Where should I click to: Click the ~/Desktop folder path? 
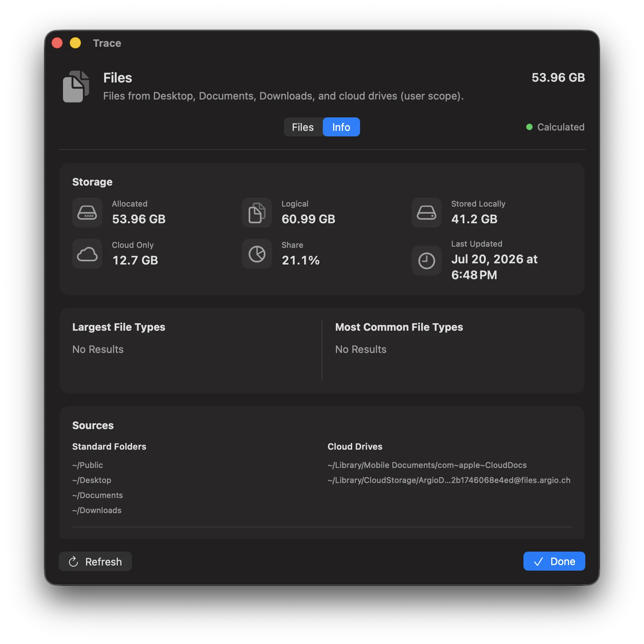(x=92, y=480)
